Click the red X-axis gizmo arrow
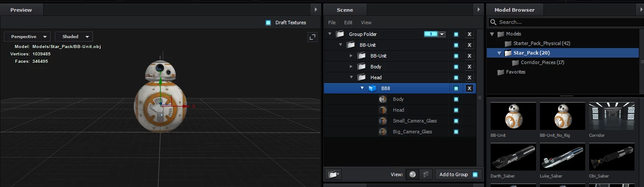Viewport: 644px width, 187px height. [x=185, y=106]
